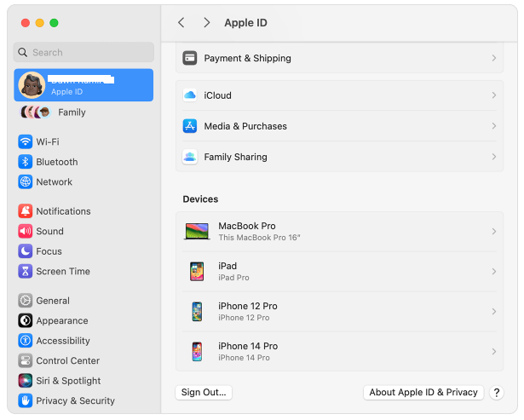The width and height of the screenshot is (524, 420).
Task: Click the Apple ID profile avatar
Action: pyautogui.click(x=32, y=85)
